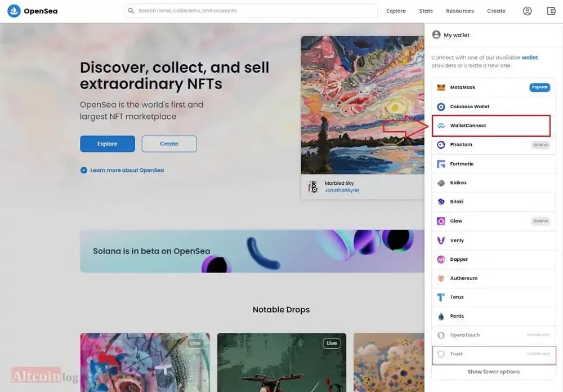Open the wallet icon in header

click(x=551, y=11)
